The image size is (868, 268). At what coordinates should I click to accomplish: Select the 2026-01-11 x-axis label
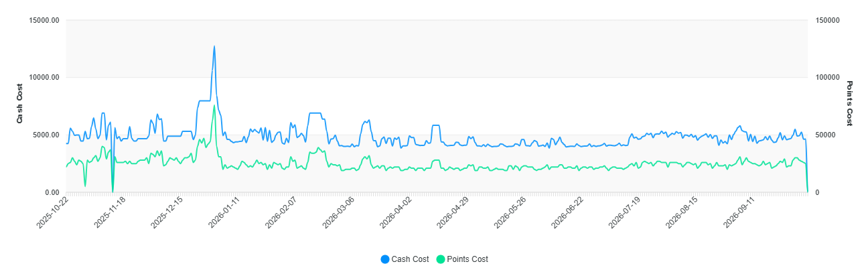pyautogui.click(x=226, y=212)
